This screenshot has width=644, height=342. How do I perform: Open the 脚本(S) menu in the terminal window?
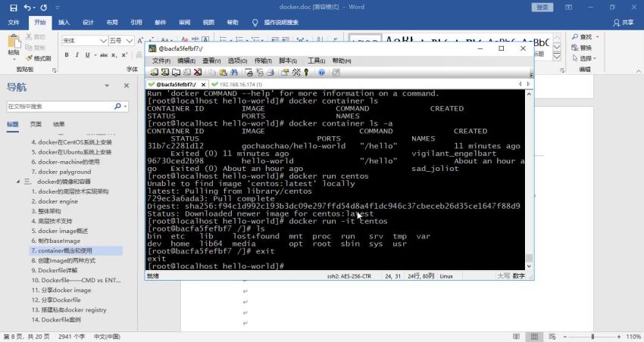(287, 61)
